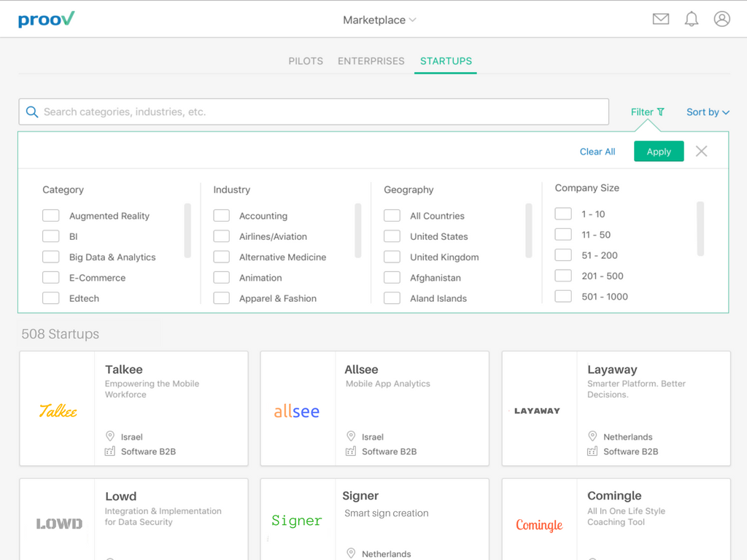Switch to the PILOTS tab
Viewport: 747px width, 560px height.
pos(306,61)
